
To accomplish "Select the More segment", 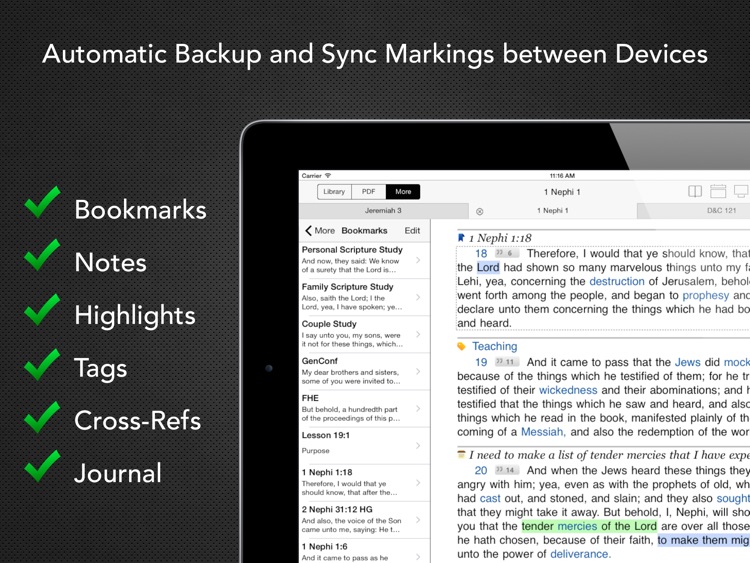I will [403, 192].
